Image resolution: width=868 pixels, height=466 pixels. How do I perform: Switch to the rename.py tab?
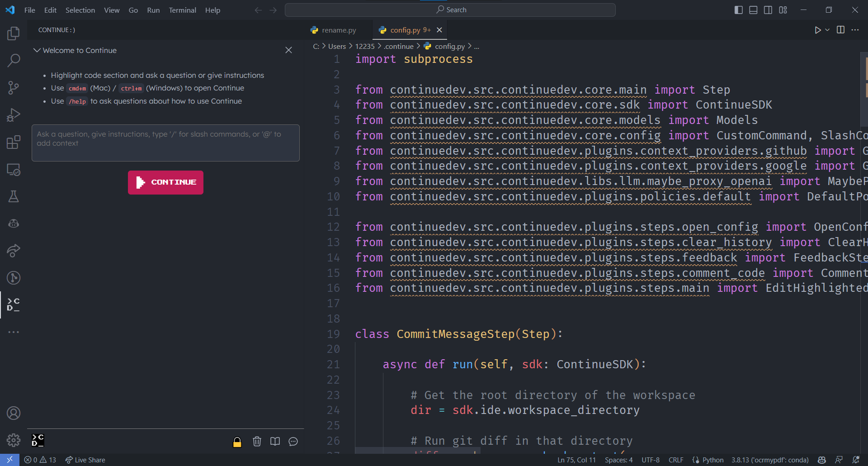338,30
